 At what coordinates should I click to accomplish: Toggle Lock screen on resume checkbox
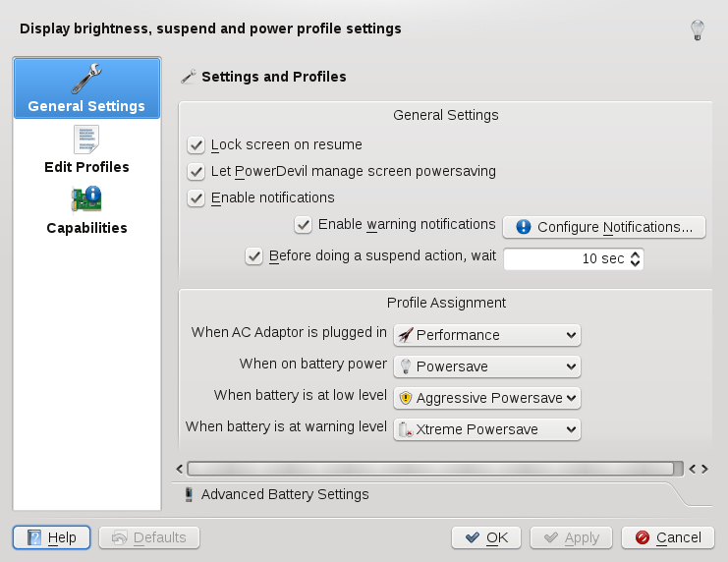196,144
